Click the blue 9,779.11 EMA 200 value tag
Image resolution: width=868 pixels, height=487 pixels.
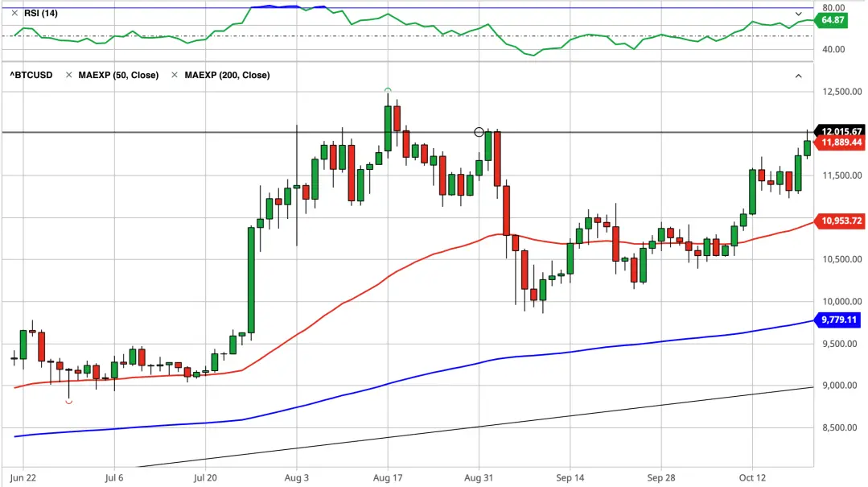tap(838, 320)
